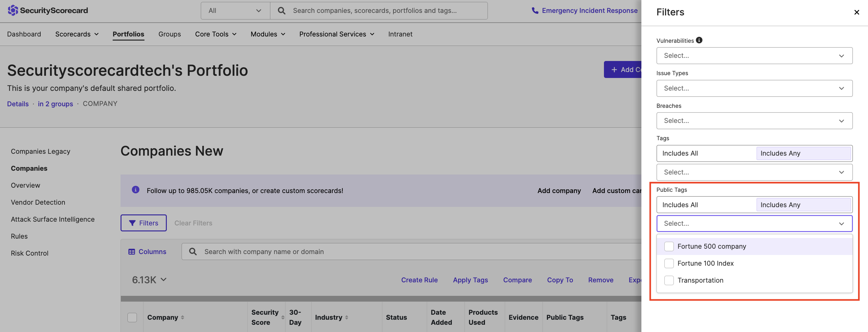Select Includes All under Tags
The height and width of the screenshot is (332, 868).
coord(707,153)
